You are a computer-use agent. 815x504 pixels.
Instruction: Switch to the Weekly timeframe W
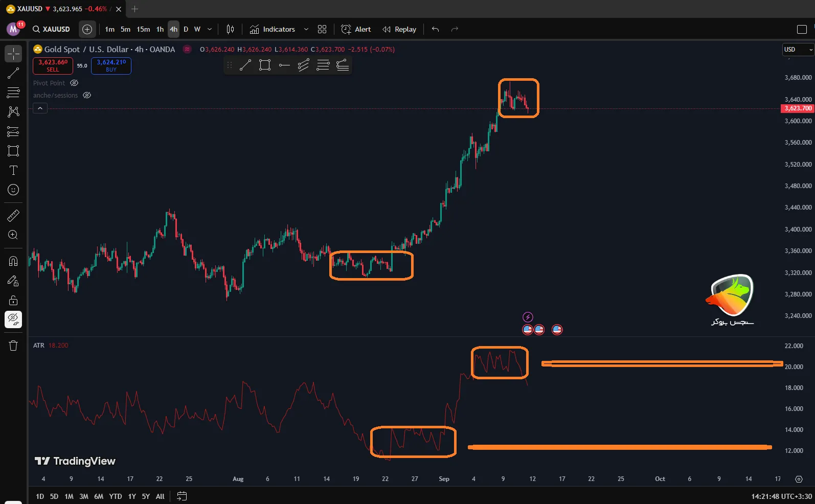pos(197,29)
